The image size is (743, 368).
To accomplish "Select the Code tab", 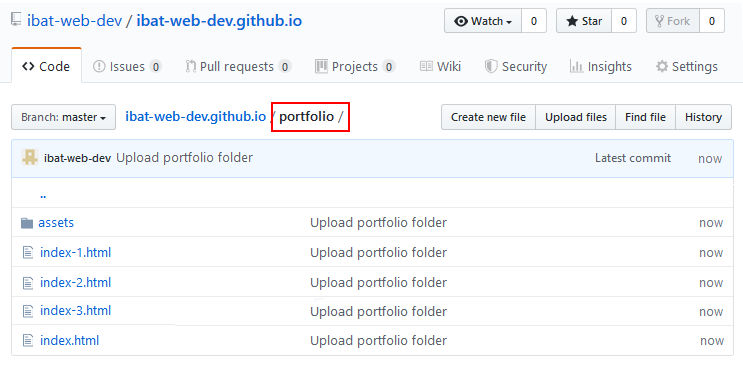I will tap(46, 66).
